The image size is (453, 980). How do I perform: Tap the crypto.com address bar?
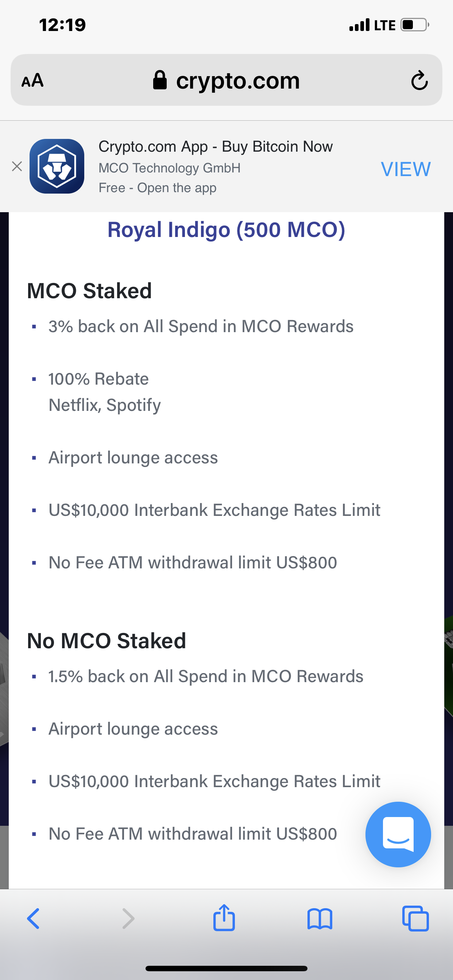click(237, 80)
